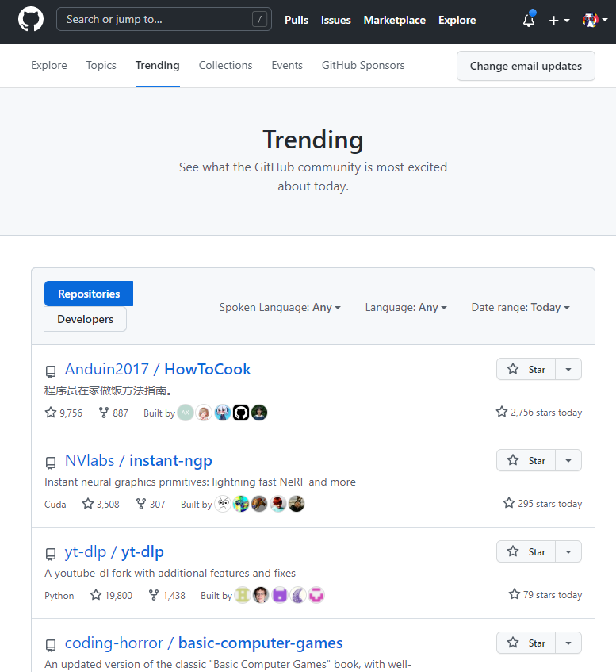Screen dimensions: 616x672
Task: Open first contributor avatar on instant-ngp
Action: click(x=223, y=504)
